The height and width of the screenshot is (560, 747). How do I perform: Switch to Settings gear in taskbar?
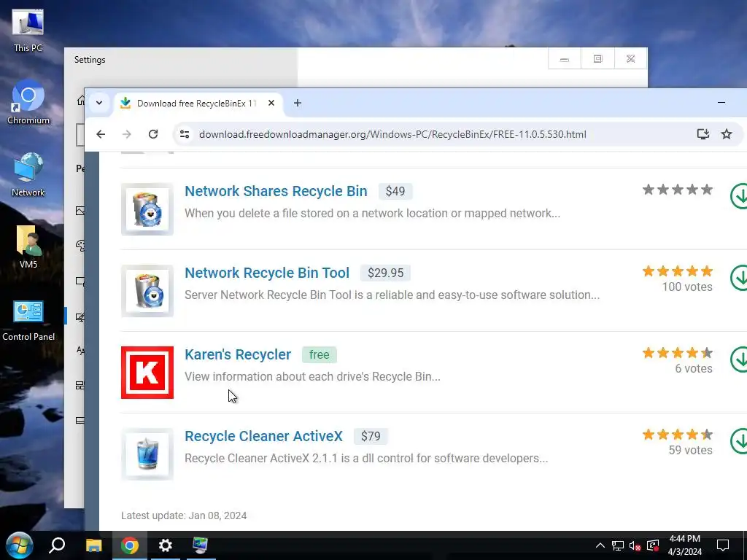(166, 545)
